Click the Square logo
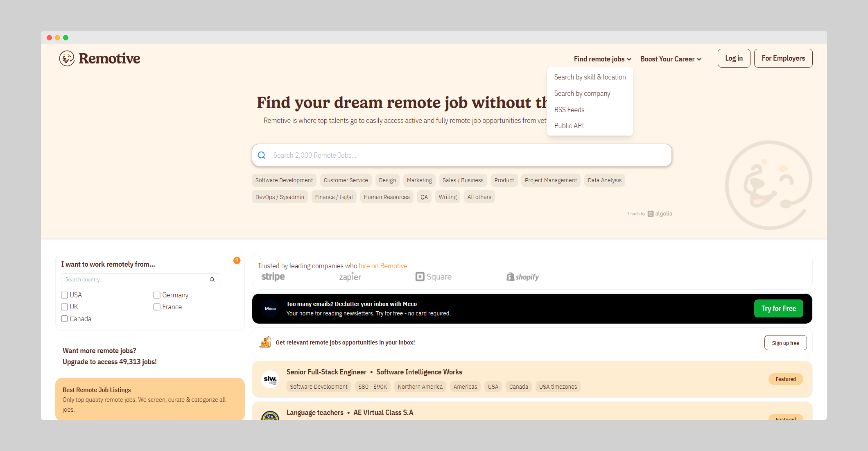The image size is (868, 451). 433,277
